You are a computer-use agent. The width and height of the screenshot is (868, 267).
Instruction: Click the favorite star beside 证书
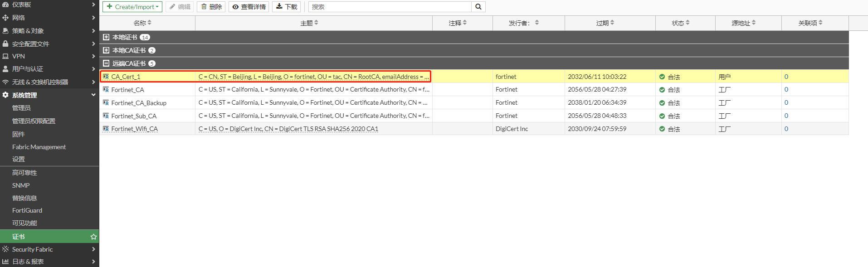pyautogui.click(x=93, y=237)
